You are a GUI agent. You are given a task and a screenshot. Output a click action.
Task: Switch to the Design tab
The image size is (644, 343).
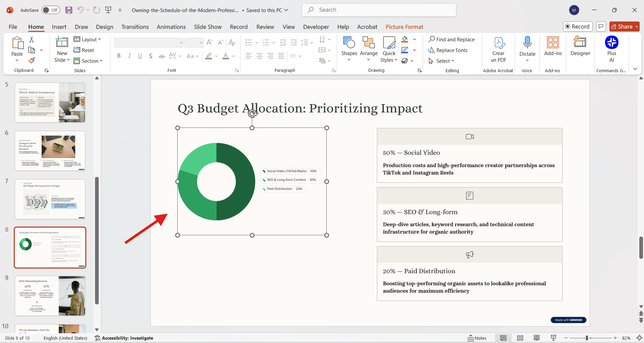coord(104,27)
